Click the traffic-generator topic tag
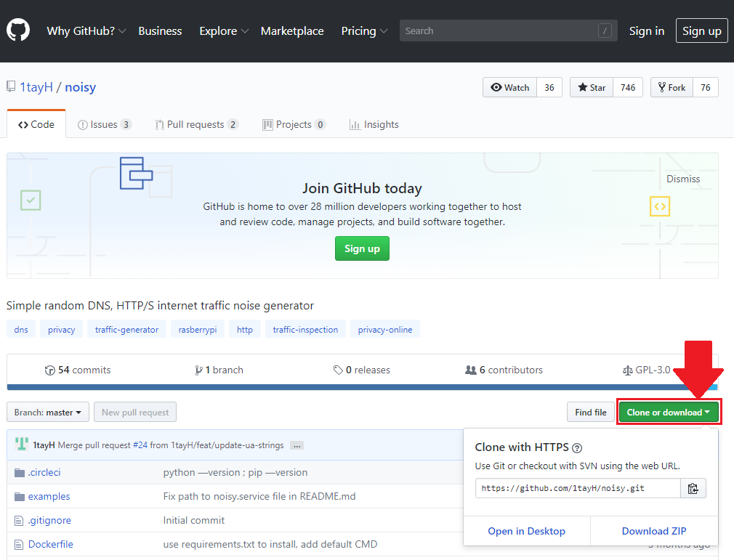Image resolution: width=734 pixels, height=560 pixels. pos(127,329)
